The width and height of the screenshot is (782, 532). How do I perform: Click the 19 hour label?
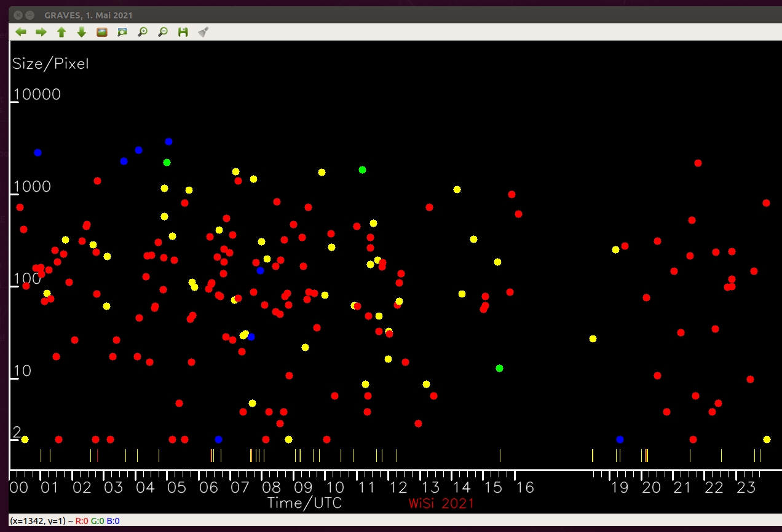pyautogui.click(x=620, y=488)
